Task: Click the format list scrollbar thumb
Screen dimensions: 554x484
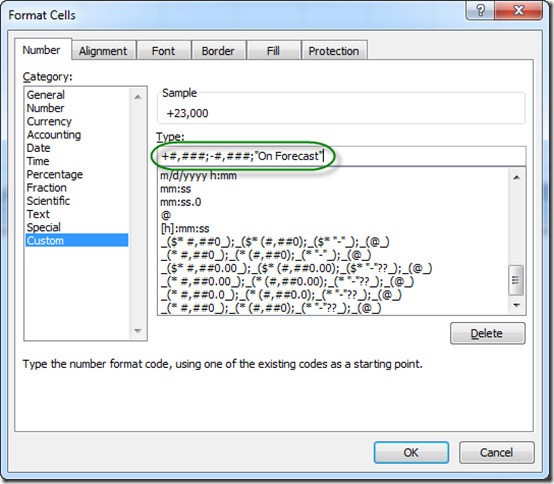Action: pos(516,280)
